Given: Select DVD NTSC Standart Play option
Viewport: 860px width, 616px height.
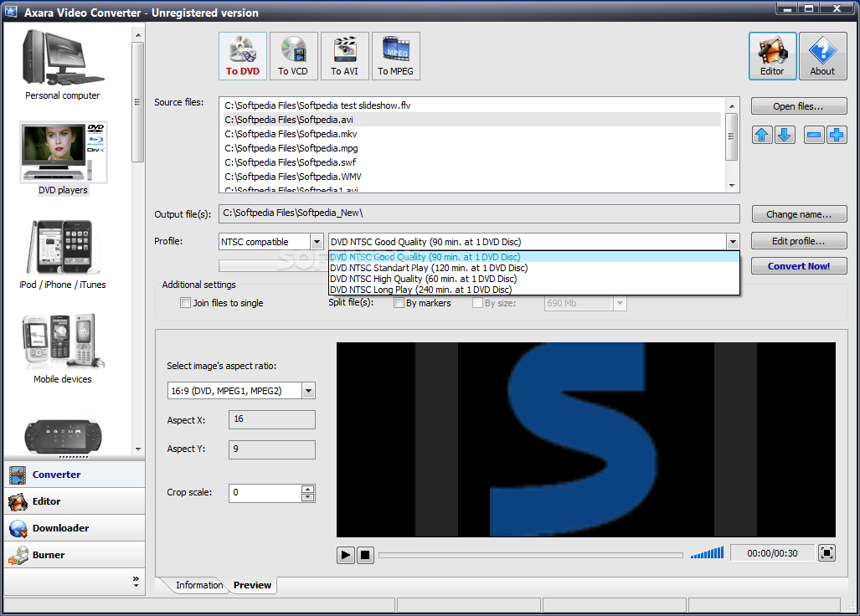Looking at the screenshot, I should click(x=533, y=268).
